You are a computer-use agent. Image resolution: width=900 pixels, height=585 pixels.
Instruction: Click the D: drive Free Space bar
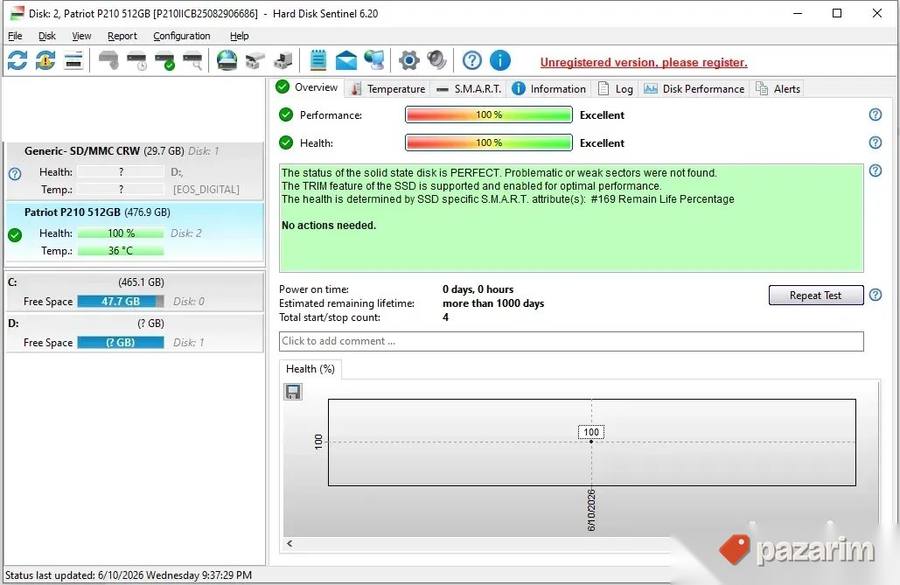click(121, 342)
